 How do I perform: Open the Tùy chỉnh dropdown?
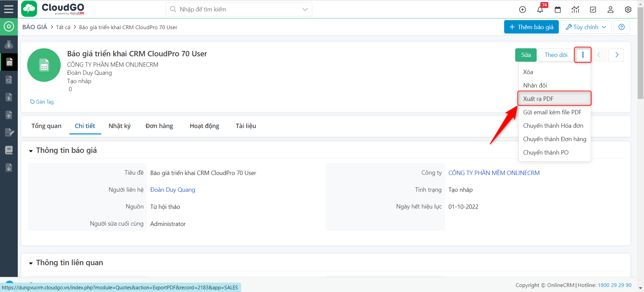point(586,27)
